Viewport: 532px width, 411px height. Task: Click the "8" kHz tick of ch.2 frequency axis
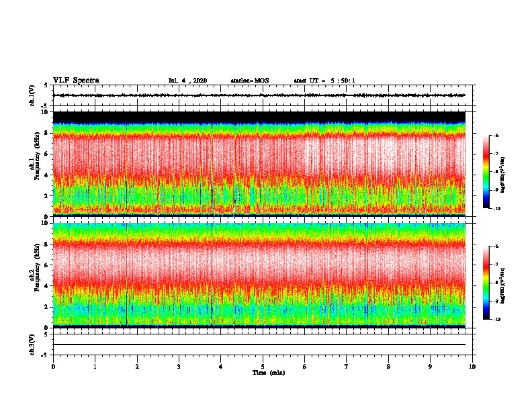tap(47, 244)
